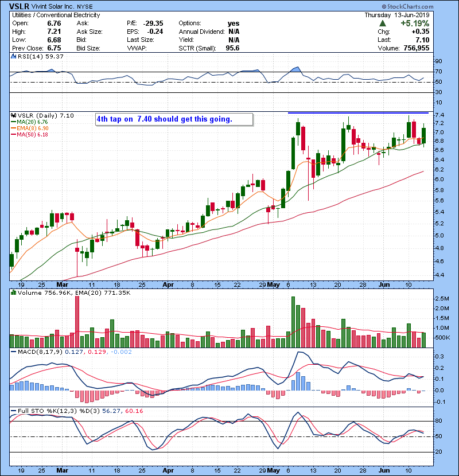Click the MACD(8,17,9) indicator label

click(x=40, y=352)
